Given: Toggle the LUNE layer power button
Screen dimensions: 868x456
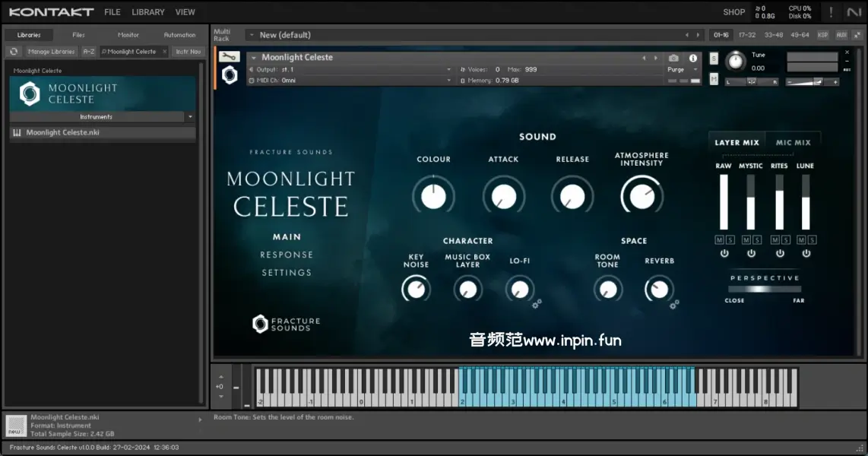Looking at the screenshot, I should [x=806, y=253].
